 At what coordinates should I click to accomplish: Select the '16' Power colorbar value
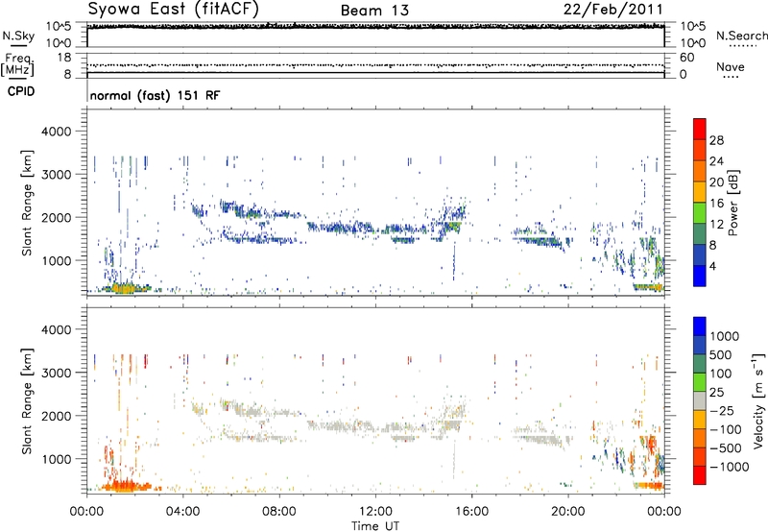pos(716,204)
